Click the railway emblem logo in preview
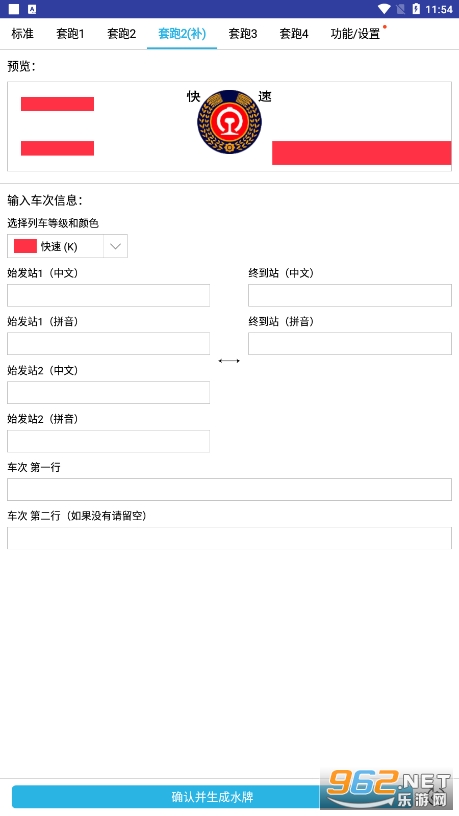459x816 pixels. pyautogui.click(x=229, y=122)
